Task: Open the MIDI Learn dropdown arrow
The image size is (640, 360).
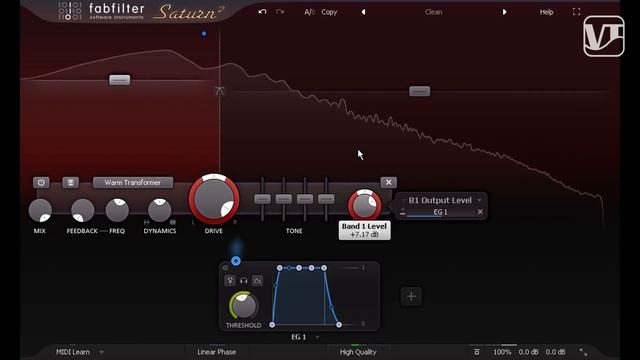Action: click(x=101, y=352)
